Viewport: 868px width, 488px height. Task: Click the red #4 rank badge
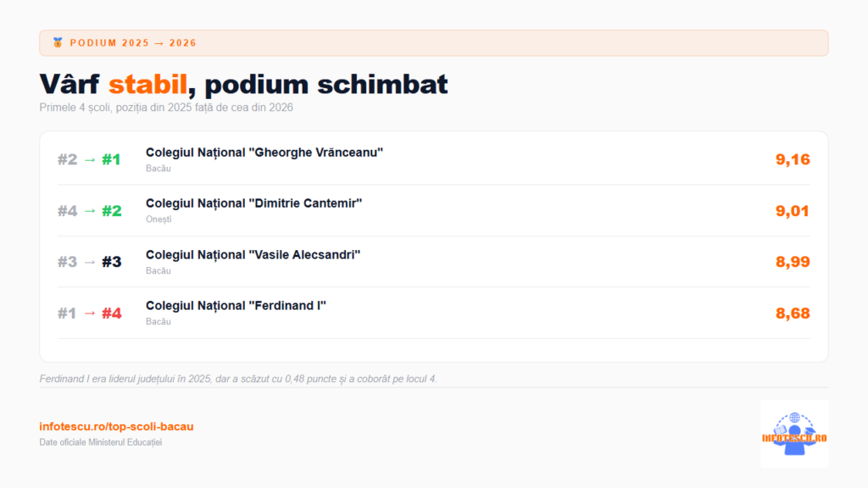pos(112,313)
